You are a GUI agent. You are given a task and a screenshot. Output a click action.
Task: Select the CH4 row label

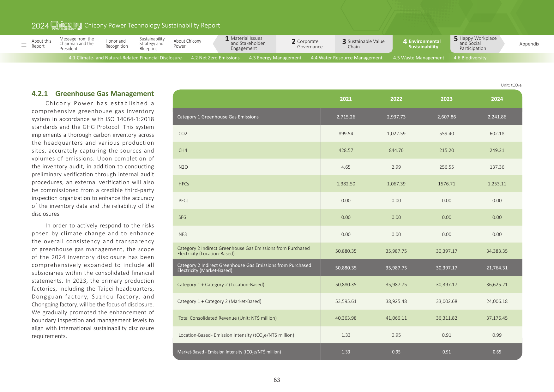pos(183,150)
